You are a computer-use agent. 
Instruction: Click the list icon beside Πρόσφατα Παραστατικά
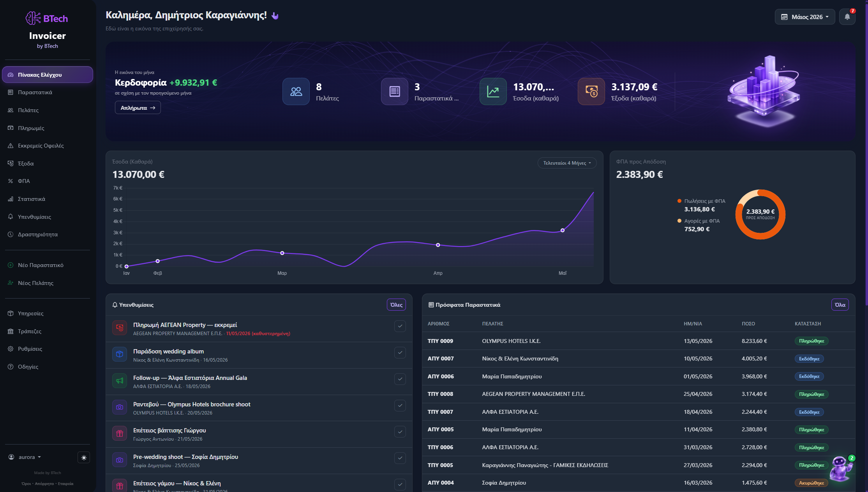click(x=431, y=305)
